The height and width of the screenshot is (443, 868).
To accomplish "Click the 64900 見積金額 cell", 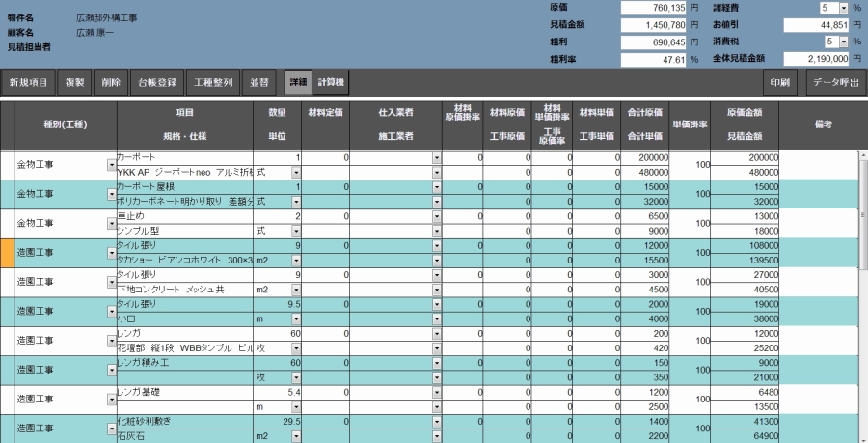I will 745,436.
